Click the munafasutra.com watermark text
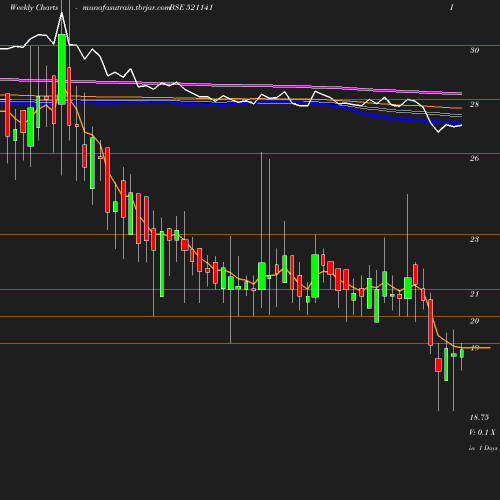 pyautogui.click(x=126, y=8)
